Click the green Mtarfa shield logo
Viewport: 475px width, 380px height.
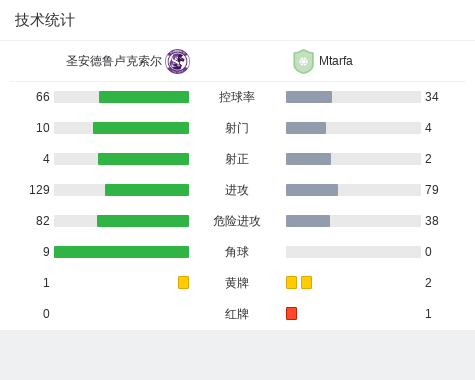pyautogui.click(x=303, y=61)
